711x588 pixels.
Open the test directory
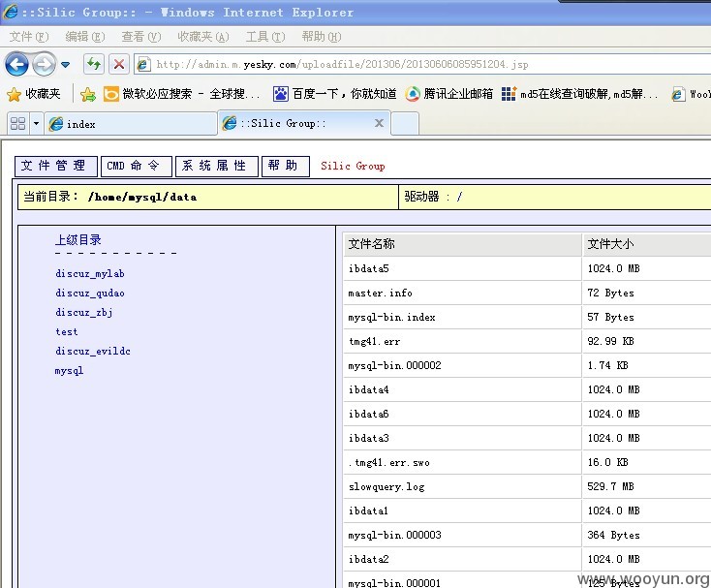point(67,332)
